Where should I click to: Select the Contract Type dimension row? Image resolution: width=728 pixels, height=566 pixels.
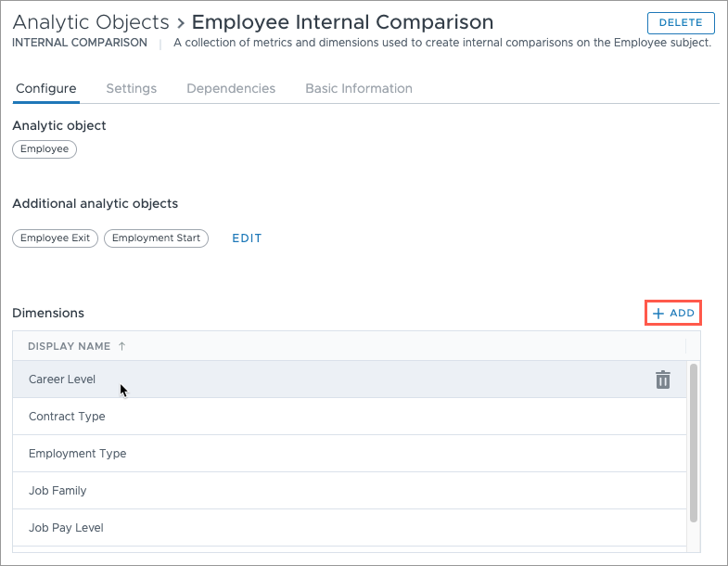(x=350, y=417)
